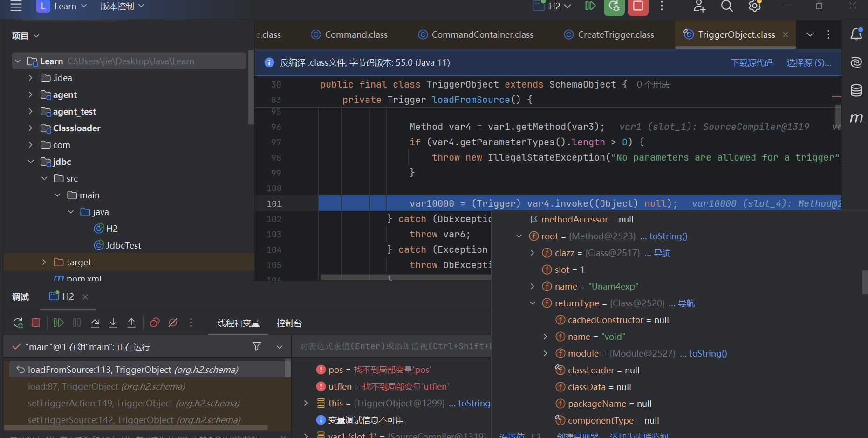This screenshot has width=868, height=438.
Task: Open IDE settings gear
Action: [754, 6]
